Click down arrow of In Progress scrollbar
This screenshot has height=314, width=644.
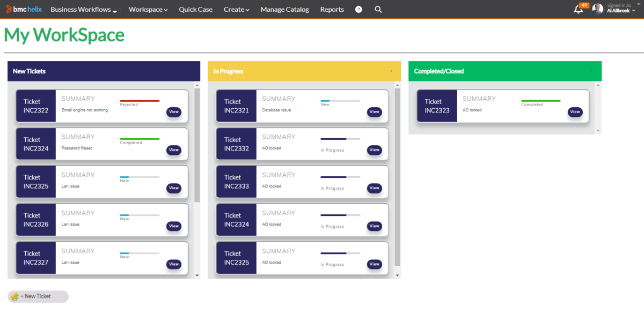coord(398,275)
